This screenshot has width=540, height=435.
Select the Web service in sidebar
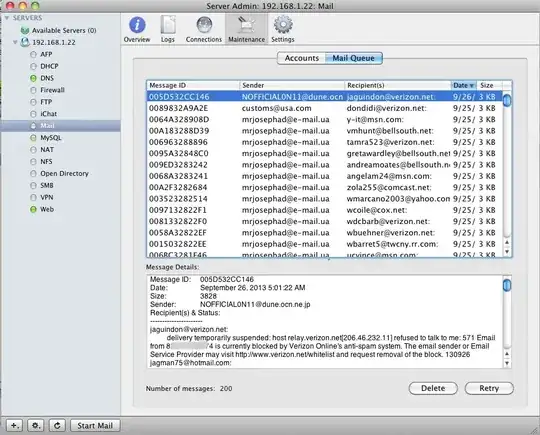47,209
